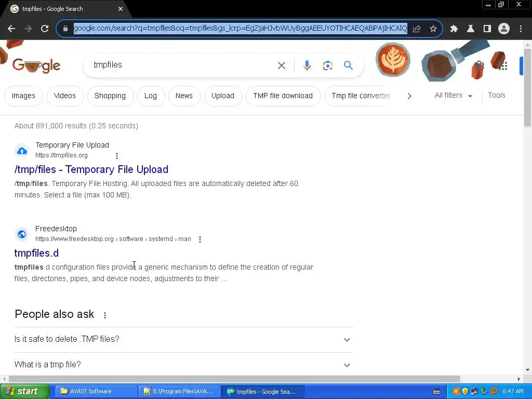Open /tmp/files - Temporary File Upload link
532x399 pixels.
point(91,169)
